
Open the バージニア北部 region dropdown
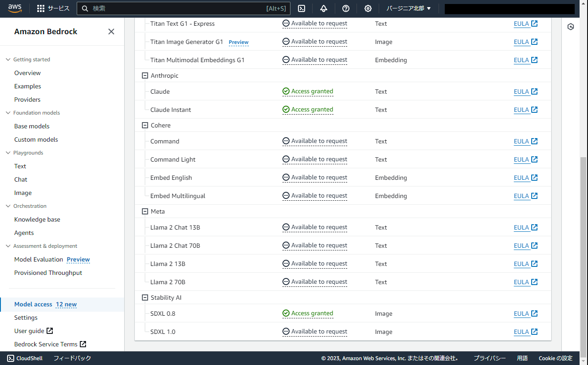[408, 8]
